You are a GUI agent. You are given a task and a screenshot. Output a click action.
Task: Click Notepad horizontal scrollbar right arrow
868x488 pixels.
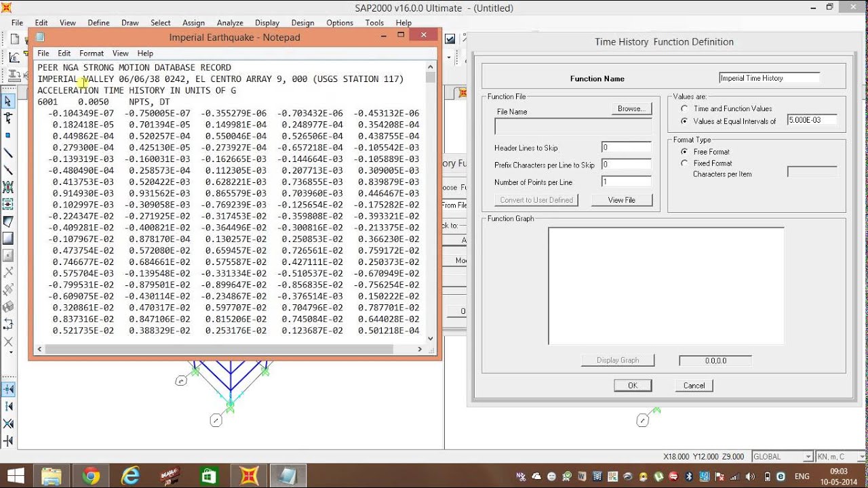(420, 349)
